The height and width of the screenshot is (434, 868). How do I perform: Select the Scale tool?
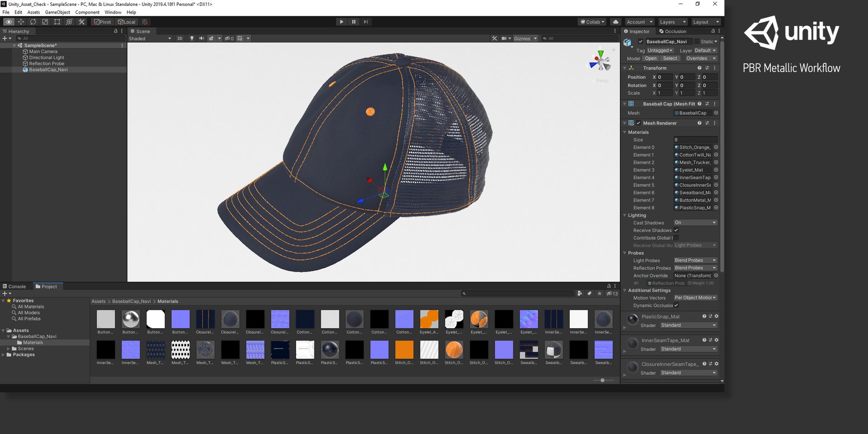coord(45,22)
